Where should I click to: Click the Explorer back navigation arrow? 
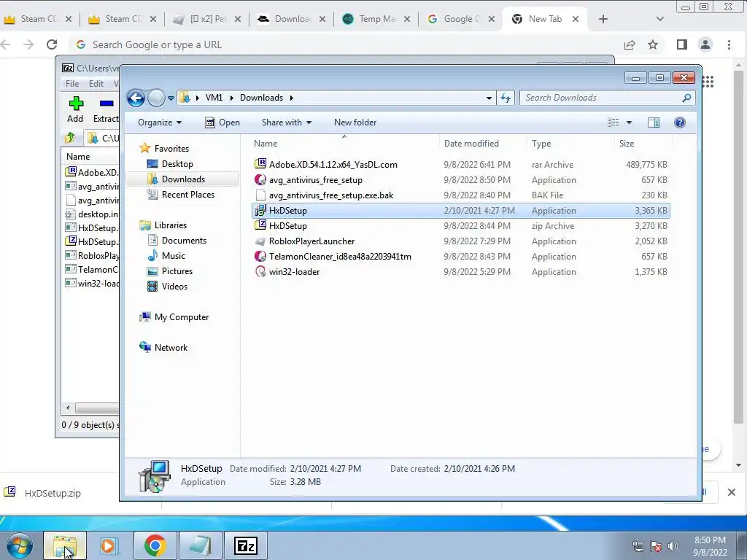click(136, 98)
